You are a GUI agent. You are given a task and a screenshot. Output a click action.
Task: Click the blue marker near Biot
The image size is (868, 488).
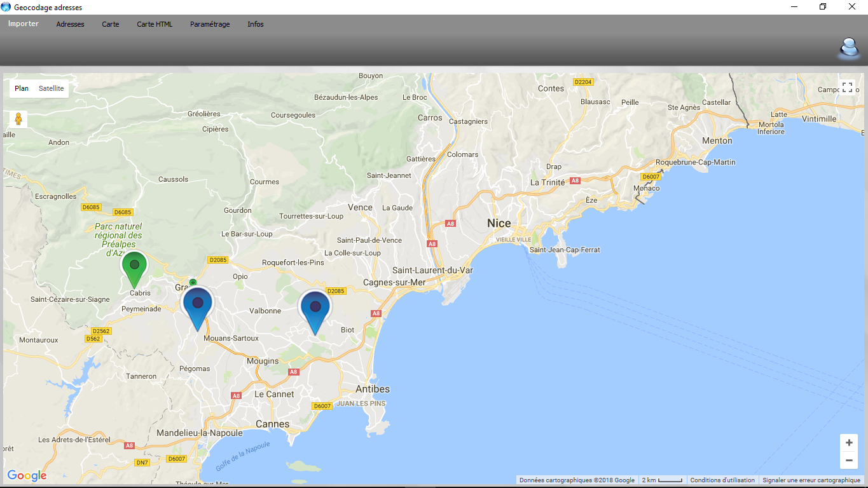click(315, 312)
